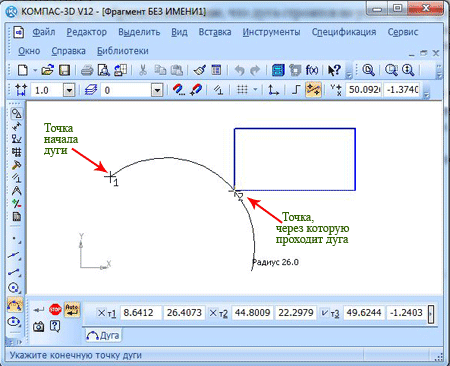Open the Сервис menu
Viewport: 450px width, 366px height.
point(403,32)
